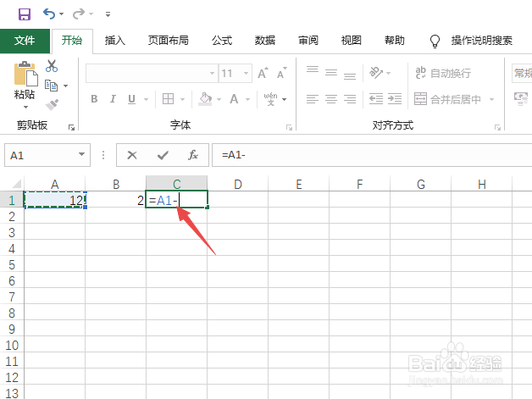This screenshot has height=399, width=532.
Task: Open Customize Quick Access Toolbar menu
Action: point(108,14)
